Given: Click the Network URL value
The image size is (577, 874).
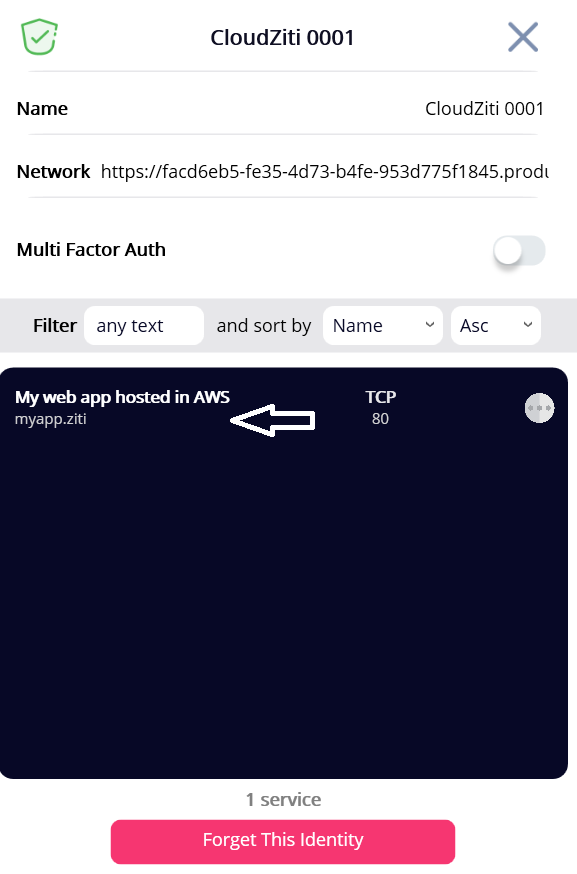Looking at the screenshot, I should coord(324,172).
